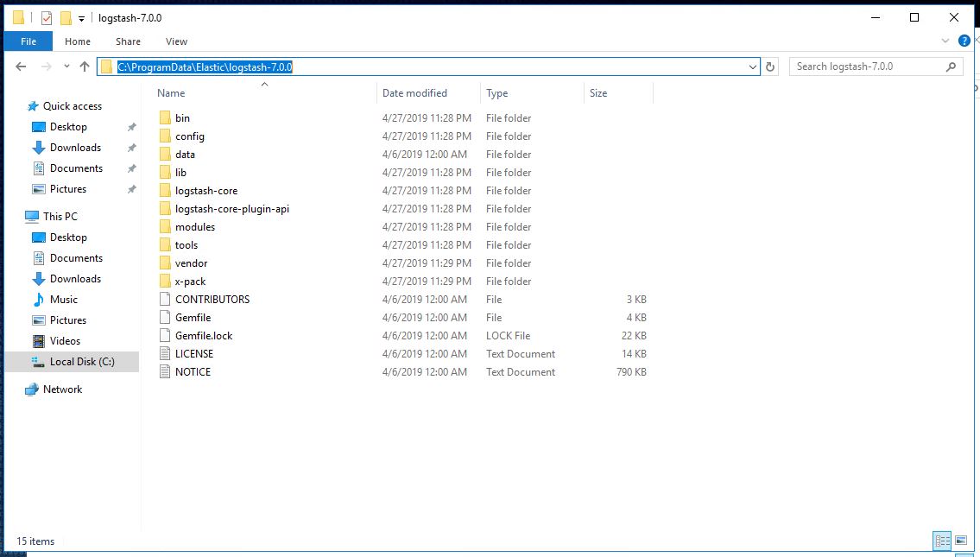The height and width of the screenshot is (557, 980).
Task: Select Quick access in navigation pane
Action: point(72,106)
